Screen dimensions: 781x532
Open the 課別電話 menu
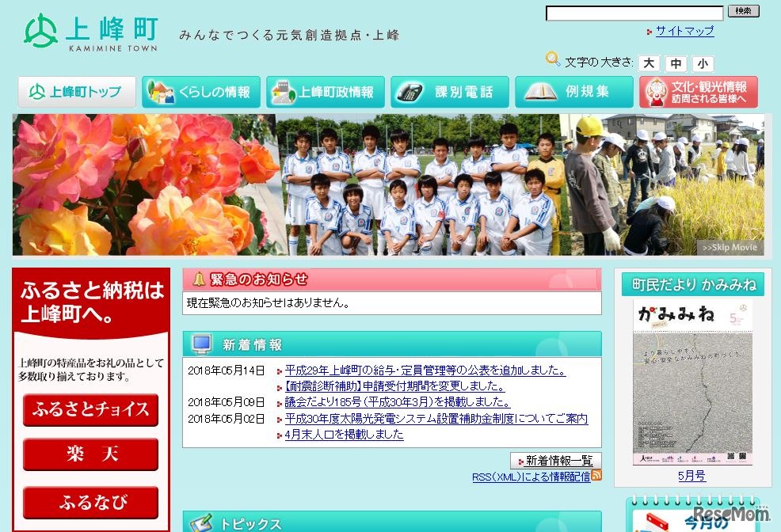tap(450, 92)
